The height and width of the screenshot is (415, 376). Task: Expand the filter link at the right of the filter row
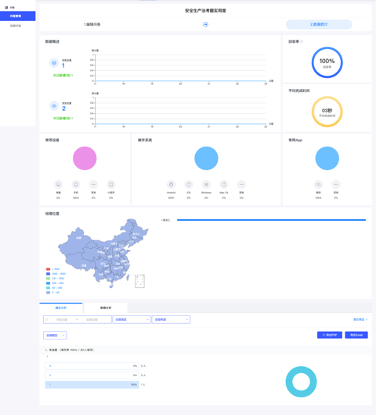coord(360,319)
